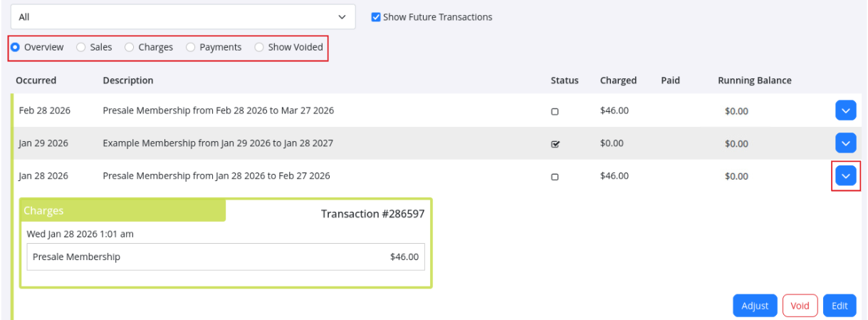Screen dimensions: 868x320
Task: Collapse the Jan 28 2026 transaction chevron
Action: (x=845, y=175)
